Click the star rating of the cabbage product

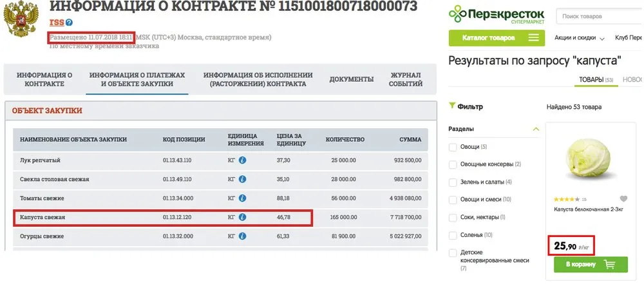566,199
